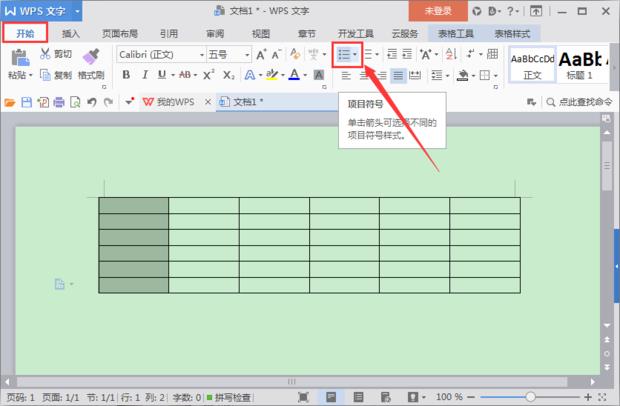Open the numbering list dropdown
Screen dimensions: 620x406
tap(377, 54)
